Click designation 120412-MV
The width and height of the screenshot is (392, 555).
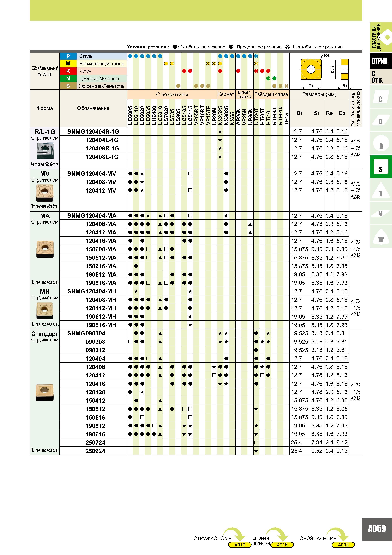coord(101,190)
